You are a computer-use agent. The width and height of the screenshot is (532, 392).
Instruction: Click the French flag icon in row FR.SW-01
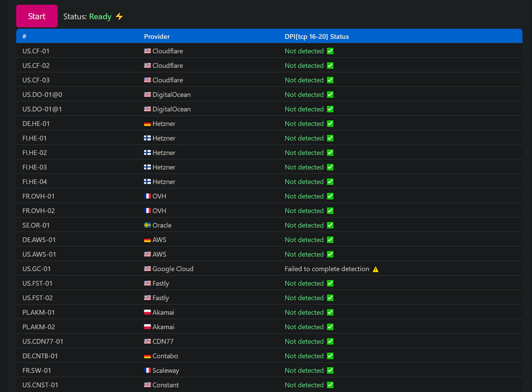(148, 370)
